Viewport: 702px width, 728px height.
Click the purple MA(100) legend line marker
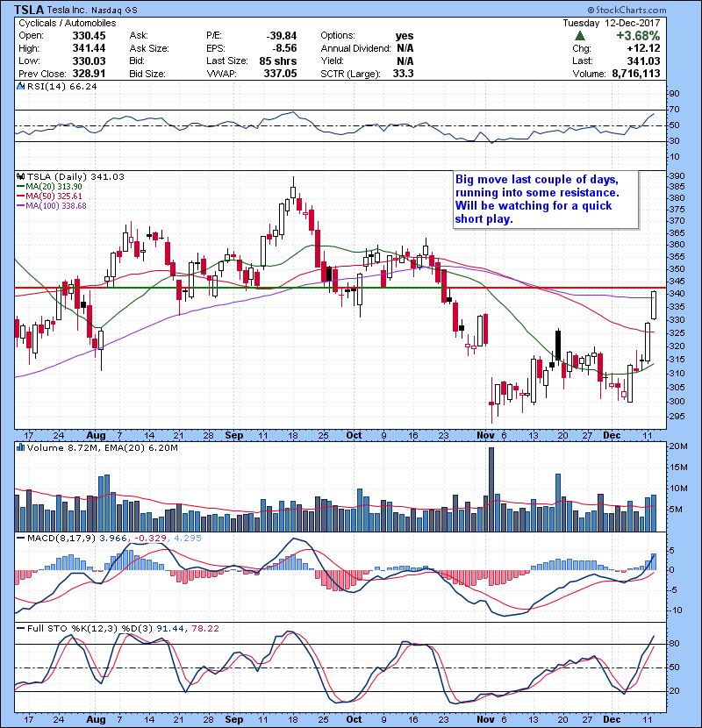(20, 206)
